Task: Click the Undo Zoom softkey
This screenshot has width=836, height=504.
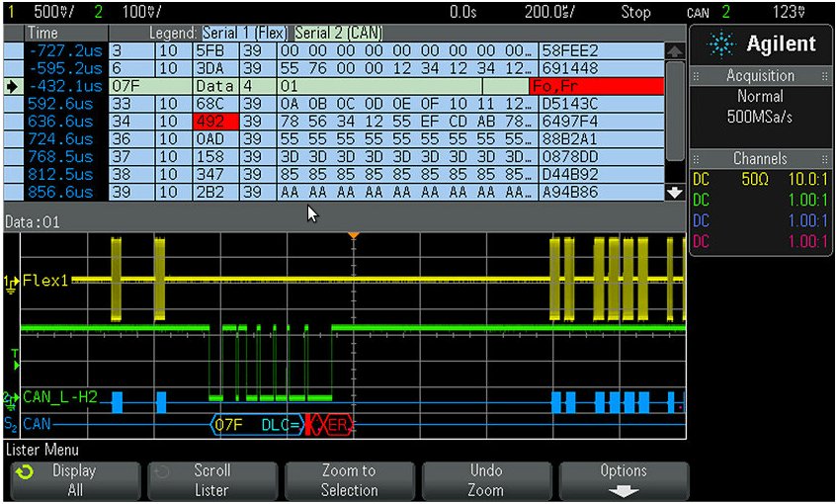Action: [x=486, y=480]
